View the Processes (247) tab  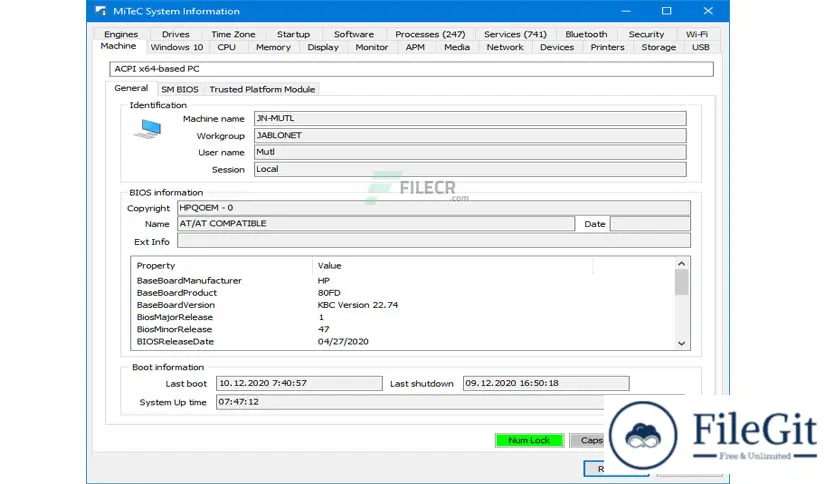pyautogui.click(x=430, y=34)
